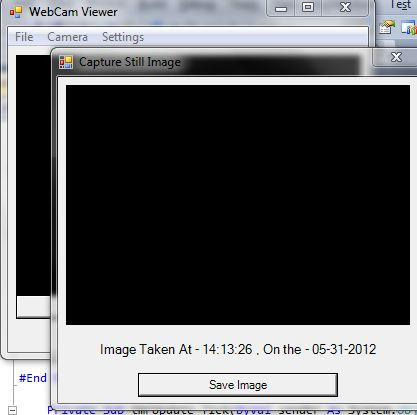Open the Camera menu
The height and width of the screenshot is (415, 417).
67,37
